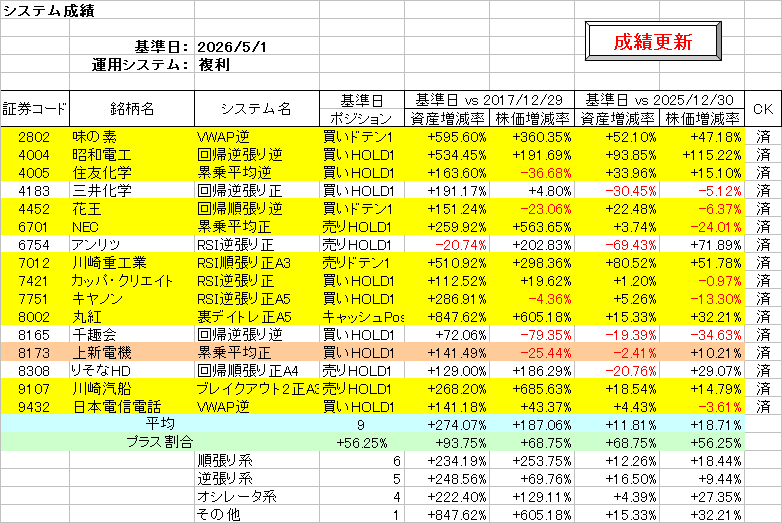782x523 pixels.
Task: Select 日本電信電話 name cell
Action: (x=117, y=406)
